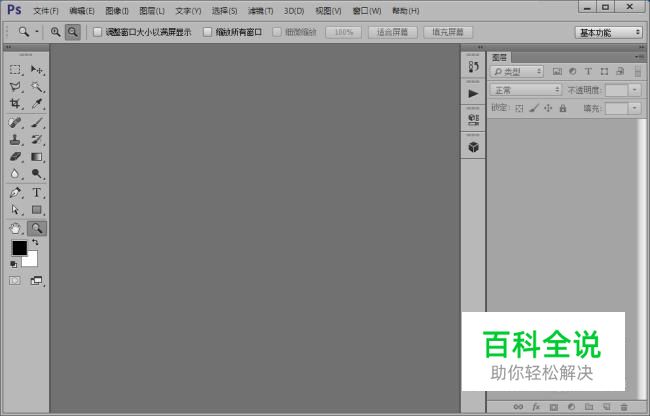Select the Rectangular Marquee tool

point(15,70)
